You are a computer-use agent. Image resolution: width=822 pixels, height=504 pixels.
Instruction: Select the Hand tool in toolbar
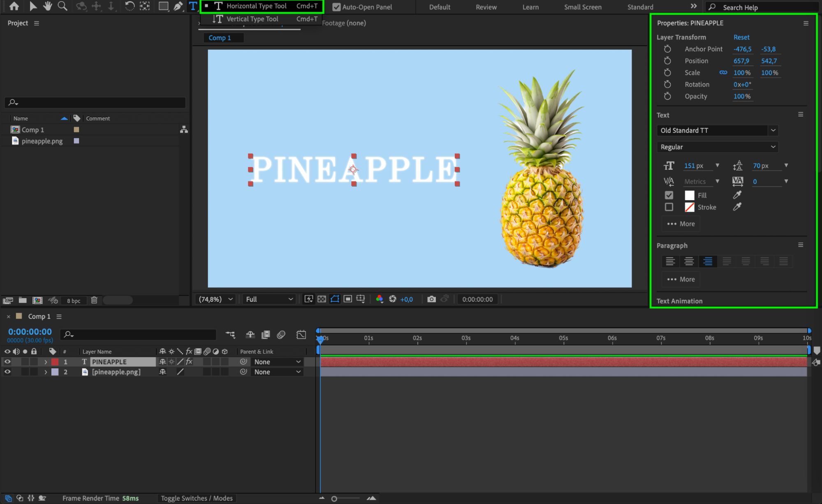click(x=48, y=6)
